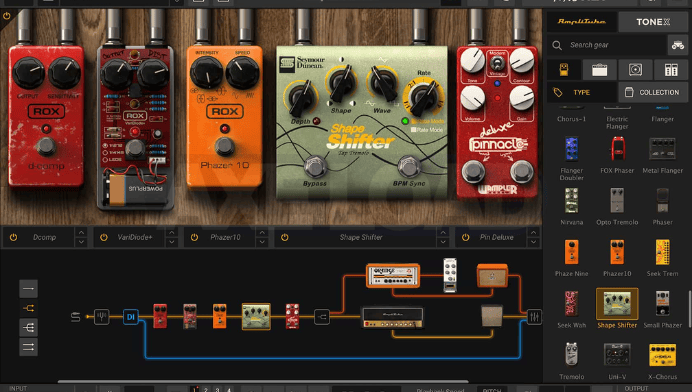Select Phaze Nine in gear list
Viewport: 692px width, 392px height.
[572, 258]
